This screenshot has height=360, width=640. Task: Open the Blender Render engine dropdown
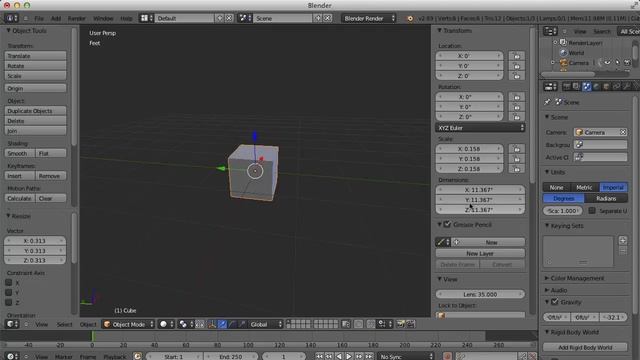point(369,18)
